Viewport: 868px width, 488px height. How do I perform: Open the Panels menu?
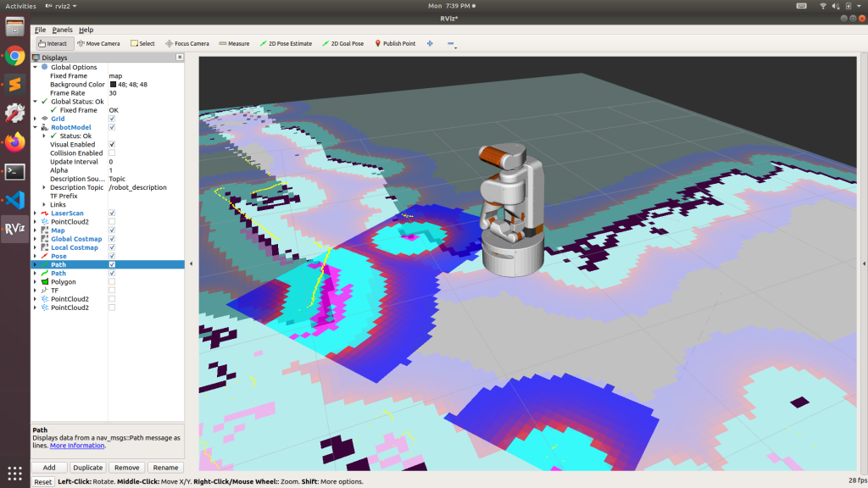tap(62, 30)
